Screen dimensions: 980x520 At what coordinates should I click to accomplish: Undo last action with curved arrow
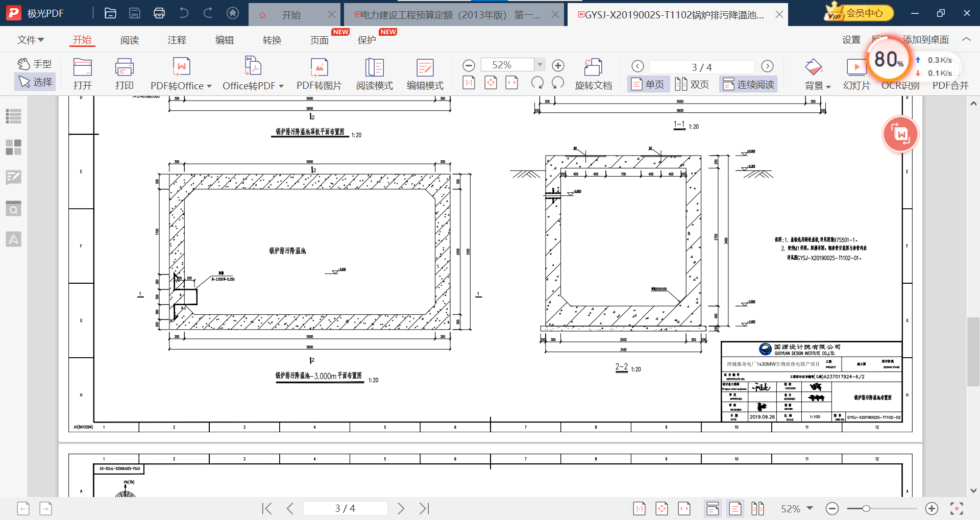(x=184, y=13)
